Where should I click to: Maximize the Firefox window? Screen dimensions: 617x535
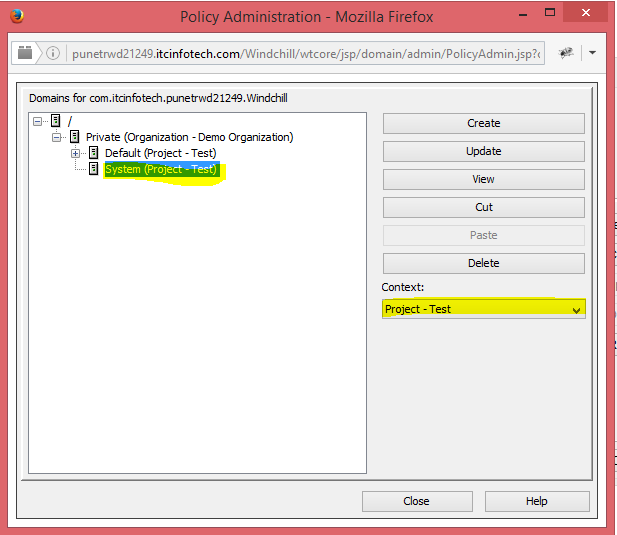click(550, 13)
